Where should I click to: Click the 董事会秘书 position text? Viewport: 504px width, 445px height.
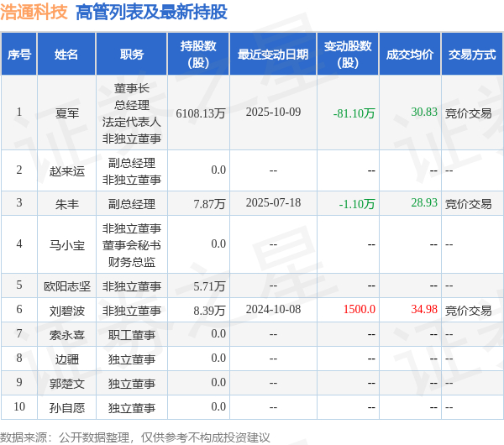132,245
